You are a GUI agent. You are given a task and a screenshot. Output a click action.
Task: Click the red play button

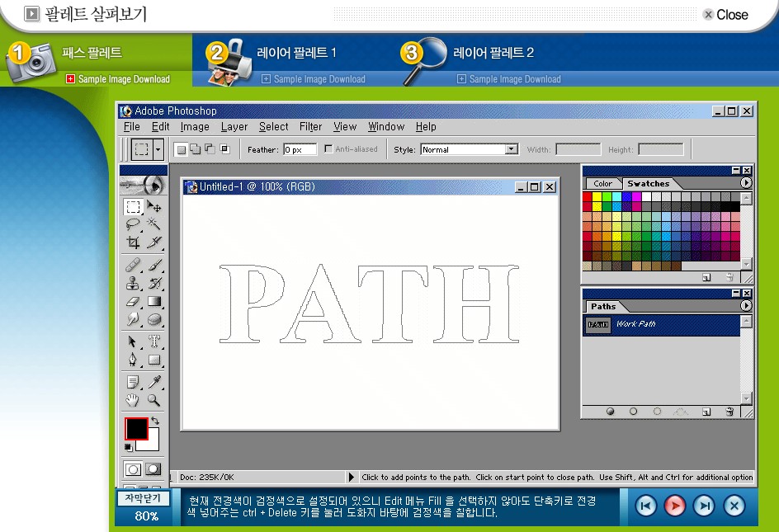coord(674,506)
